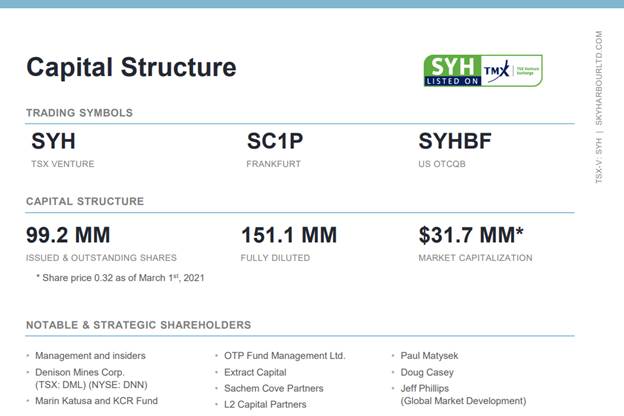
Task: Click the SYH TSX Venture symbol
Action: coord(53,141)
